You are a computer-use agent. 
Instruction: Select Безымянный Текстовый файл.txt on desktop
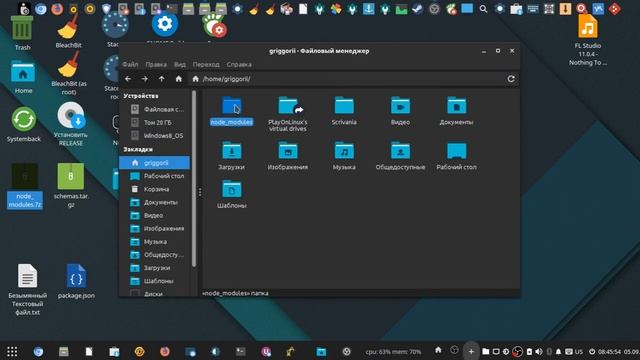click(x=27, y=289)
